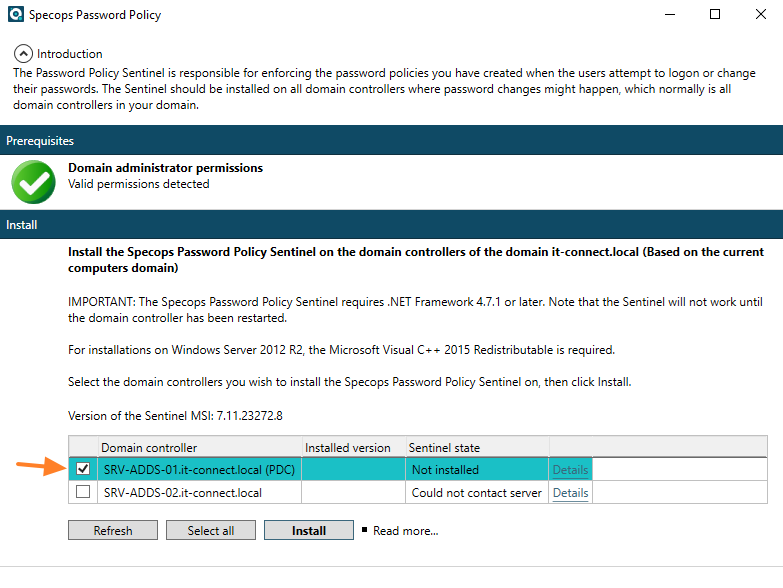This screenshot has height=588, width=783.
Task: Click the Could not contact server cell
Action: (x=476, y=493)
